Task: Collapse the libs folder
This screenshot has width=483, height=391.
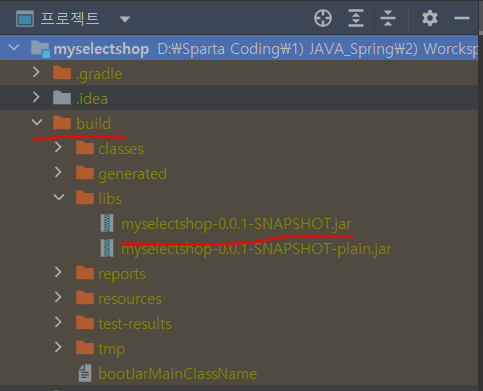Action: point(59,197)
